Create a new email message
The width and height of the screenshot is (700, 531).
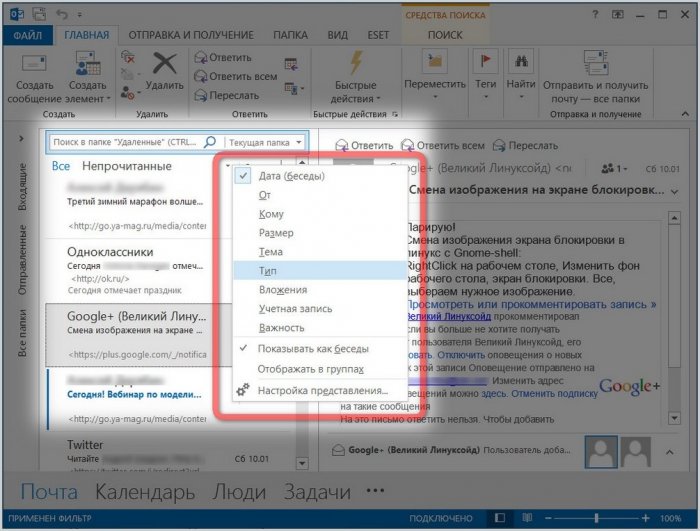coord(34,78)
